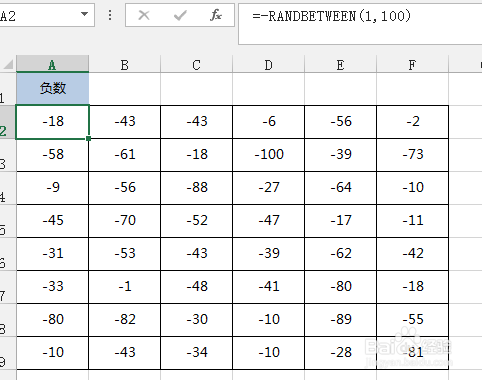Select the cell with value -34
482x380 pixels.
[196, 353]
